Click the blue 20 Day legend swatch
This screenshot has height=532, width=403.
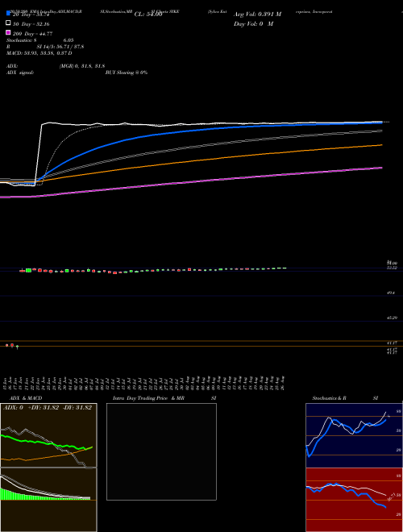[x=8, y=13]
